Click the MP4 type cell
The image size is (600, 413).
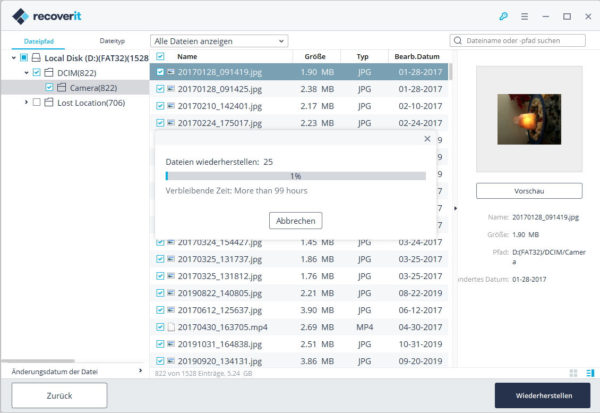pyautogui.click(x=364, y=327)
